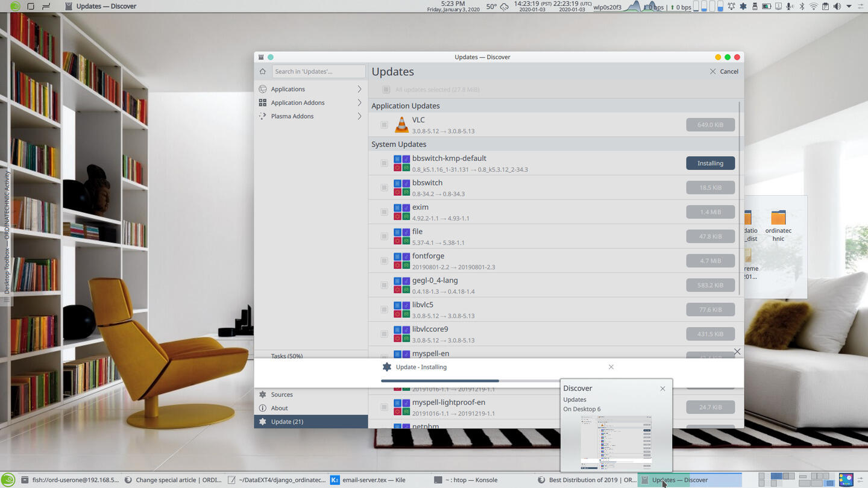The height and width of the screenshot is (488, 868).
Task: Focus the Search in 'Updates' field
Action: 319,71
